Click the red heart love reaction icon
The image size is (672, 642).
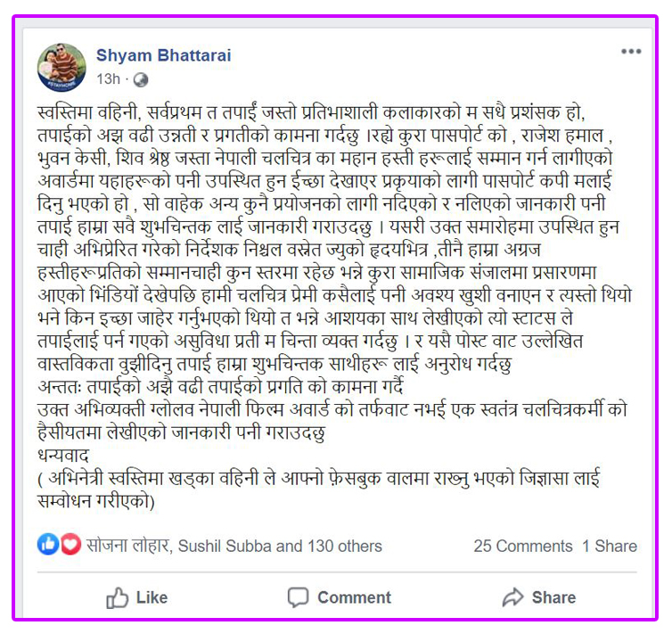click(x=70, y=545)
